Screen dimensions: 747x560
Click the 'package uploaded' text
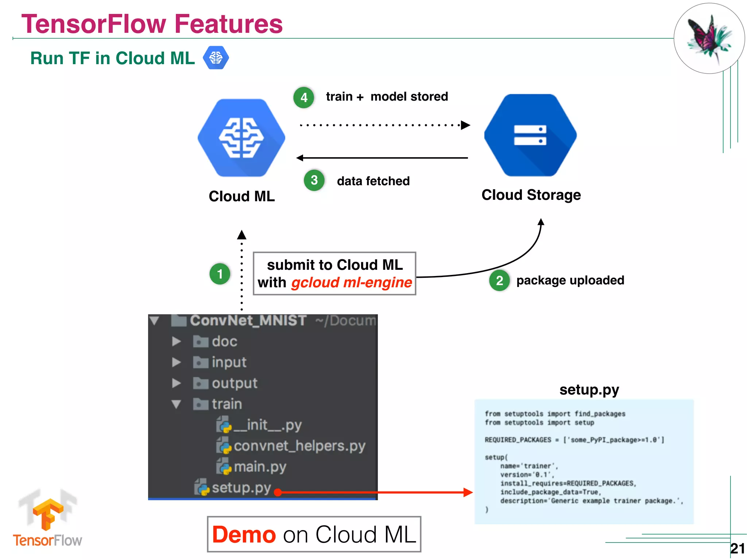point(570,280)
